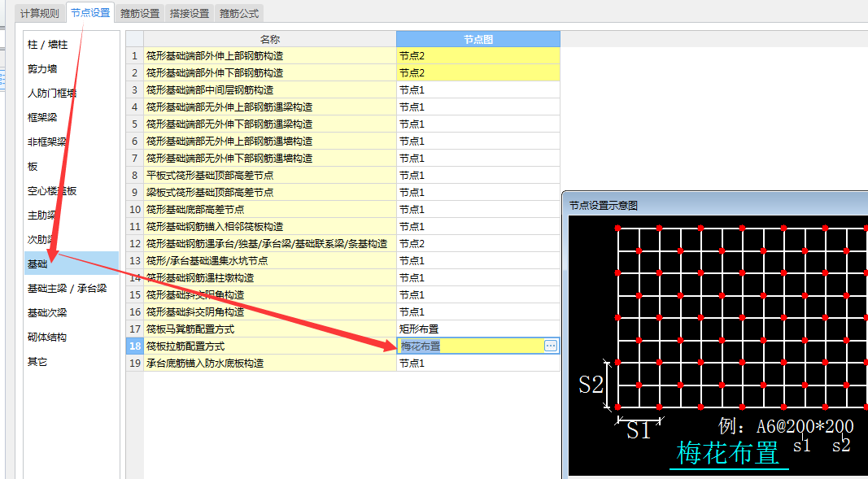868x479 pixels.
Task: Select row 9 梁板式筏形基础顶部高差节点
Action: tap(270, 193)
